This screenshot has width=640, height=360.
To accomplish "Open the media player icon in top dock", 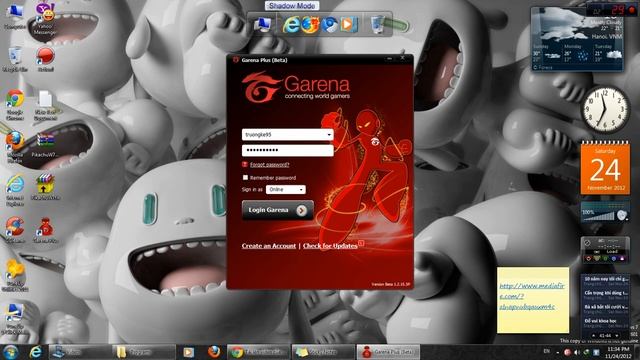I will point(349,25).
